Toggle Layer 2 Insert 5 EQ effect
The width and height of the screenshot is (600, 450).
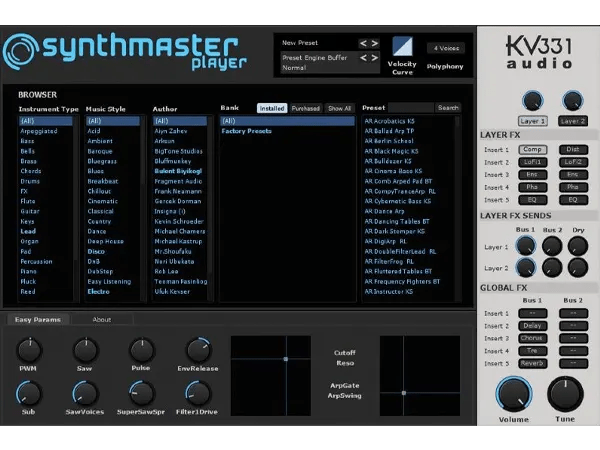pos(573,200)
